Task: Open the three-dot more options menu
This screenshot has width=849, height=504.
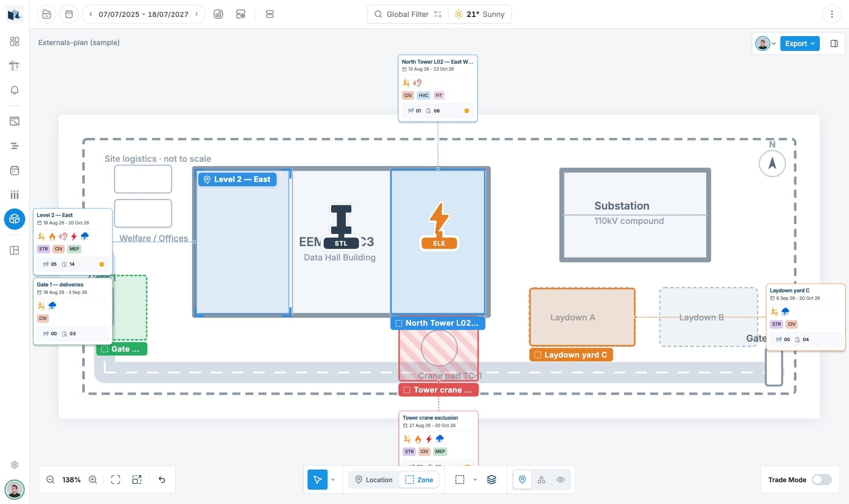Action: 831,14
